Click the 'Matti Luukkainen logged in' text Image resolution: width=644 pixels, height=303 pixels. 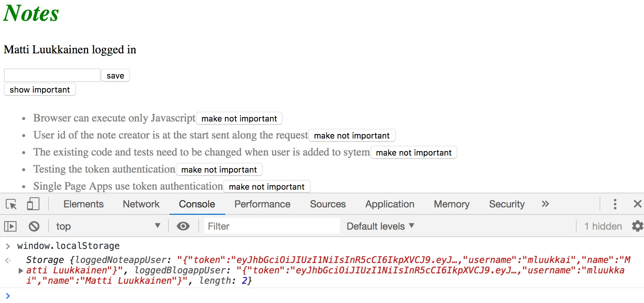(x=70, y=50)
